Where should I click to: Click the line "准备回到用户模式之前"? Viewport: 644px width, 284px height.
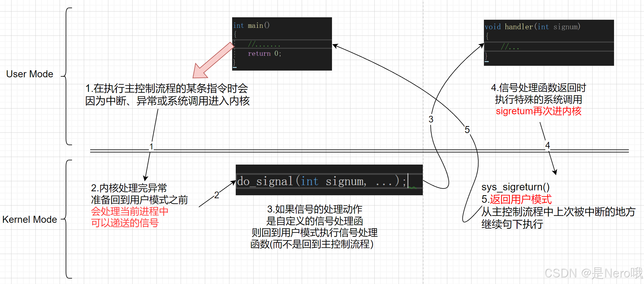click(140, 200)
